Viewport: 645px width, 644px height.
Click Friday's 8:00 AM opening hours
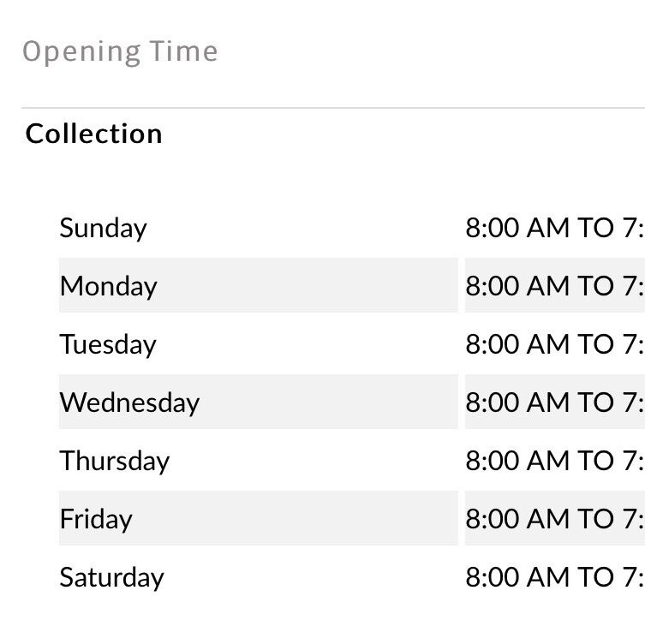555,518
